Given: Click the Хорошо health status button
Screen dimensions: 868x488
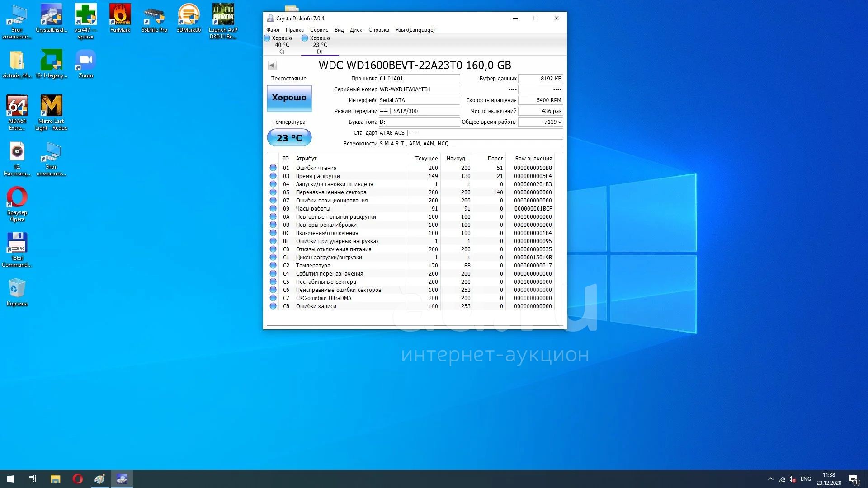Looking at the screenshot, I should [x=289, y=98].
